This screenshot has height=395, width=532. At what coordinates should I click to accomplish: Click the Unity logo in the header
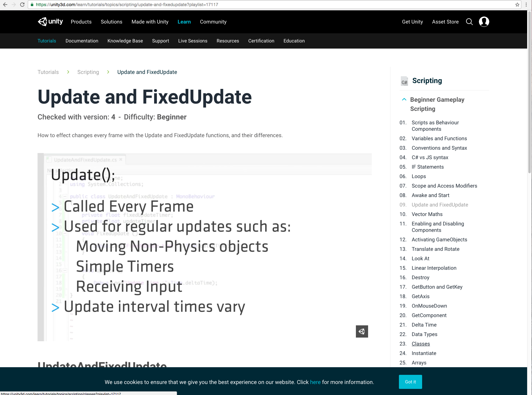click(x=50, y=22)
